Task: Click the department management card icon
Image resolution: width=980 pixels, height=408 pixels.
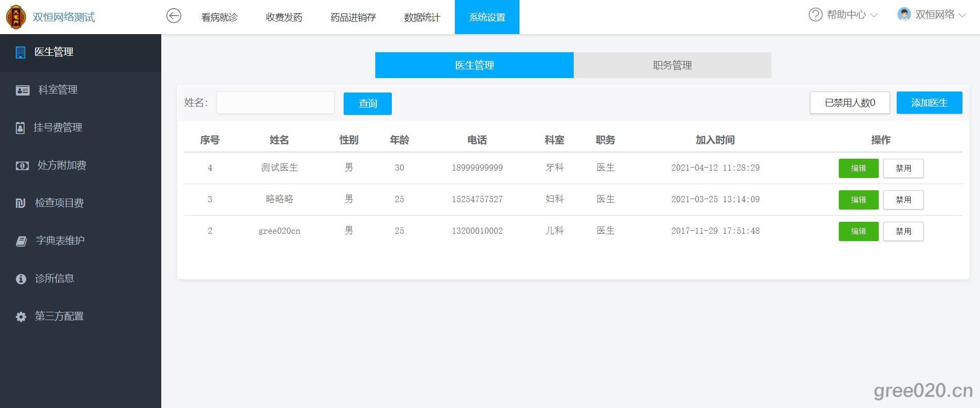Action: (x=22, y=90)
